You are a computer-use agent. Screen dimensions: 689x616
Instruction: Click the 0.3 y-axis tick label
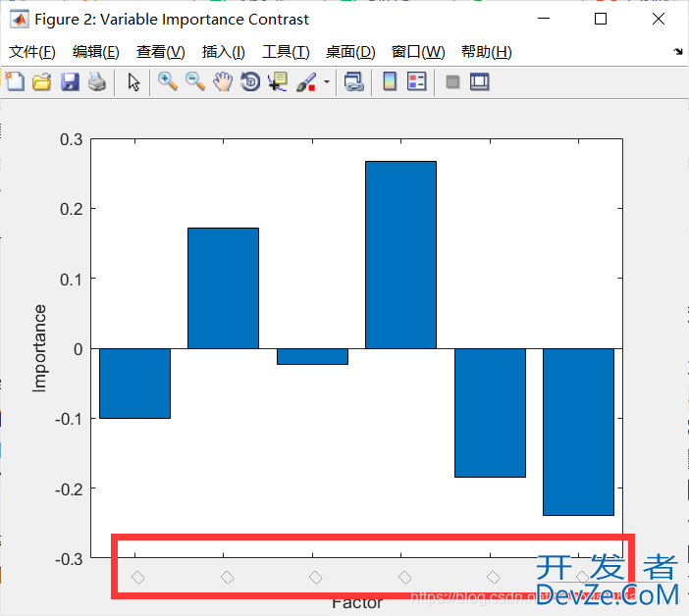(x=72, y=140)
